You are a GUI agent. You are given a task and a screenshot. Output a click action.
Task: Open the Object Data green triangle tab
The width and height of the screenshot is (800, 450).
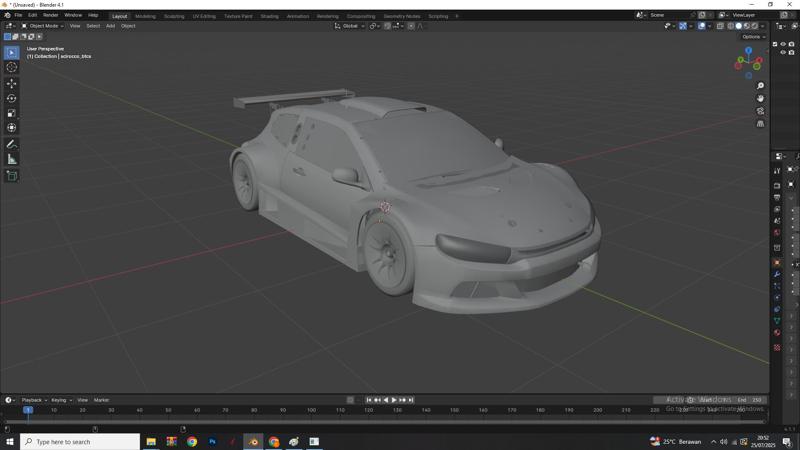[777, 320]
